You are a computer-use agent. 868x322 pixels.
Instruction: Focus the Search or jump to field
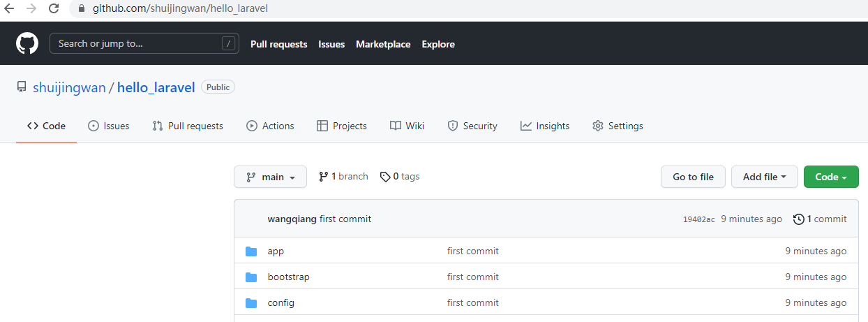click(x=137, y=43)
